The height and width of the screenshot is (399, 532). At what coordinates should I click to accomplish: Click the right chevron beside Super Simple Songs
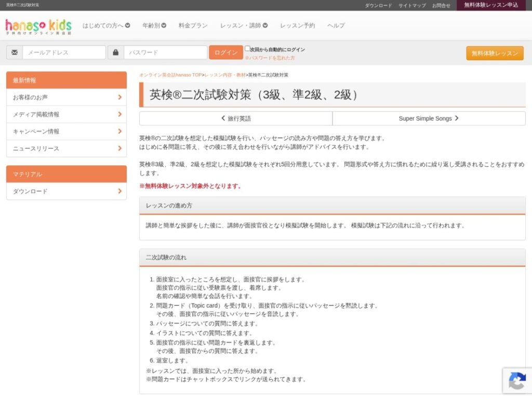coord(457,118)
